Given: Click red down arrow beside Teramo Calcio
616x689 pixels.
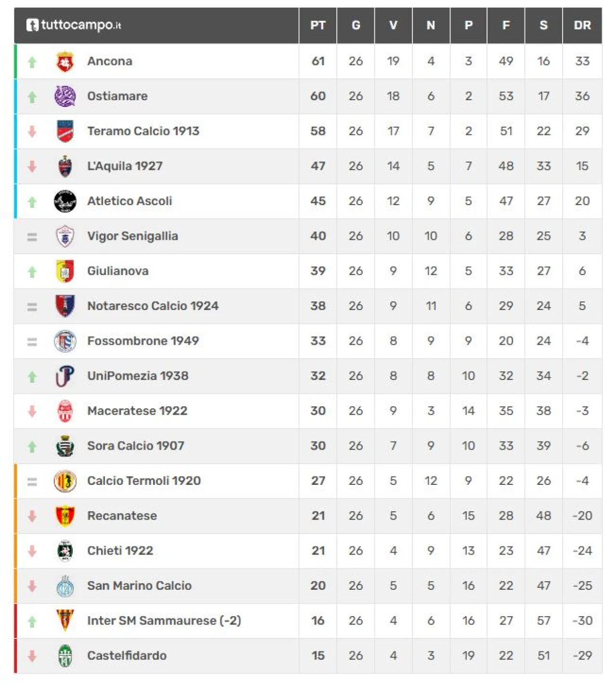Looking at the screenshot, I should point(32,131).
